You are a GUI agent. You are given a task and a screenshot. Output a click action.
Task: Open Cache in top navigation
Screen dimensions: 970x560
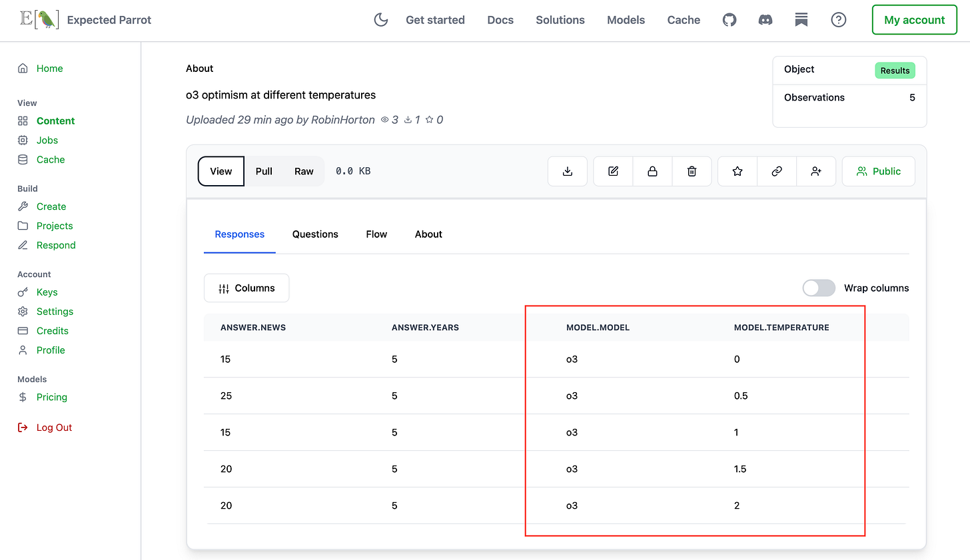(684, 20)
